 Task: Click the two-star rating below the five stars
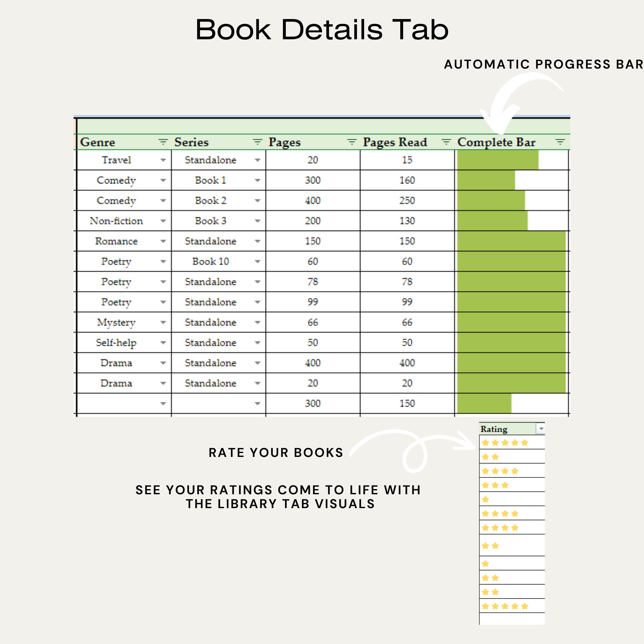tap(490, 457)
